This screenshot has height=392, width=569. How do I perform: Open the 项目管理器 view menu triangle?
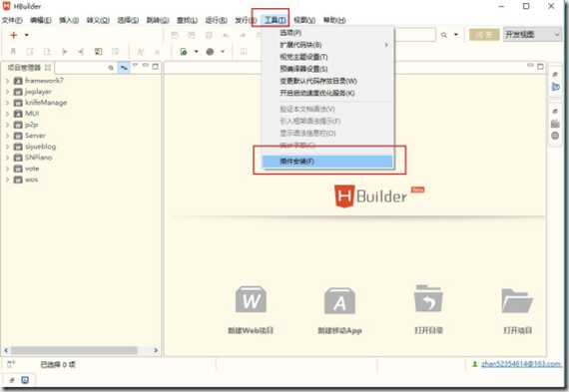click(136, 65)
